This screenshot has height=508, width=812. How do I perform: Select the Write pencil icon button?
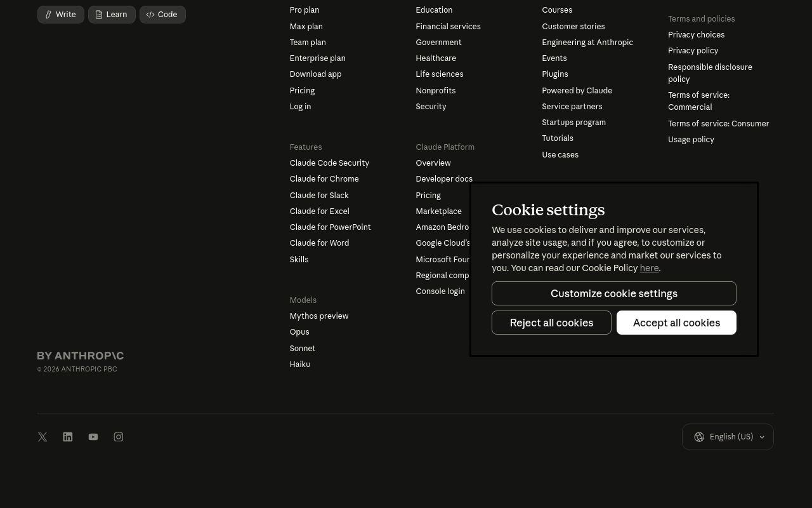pyautogui.click(x=49, y=14)
